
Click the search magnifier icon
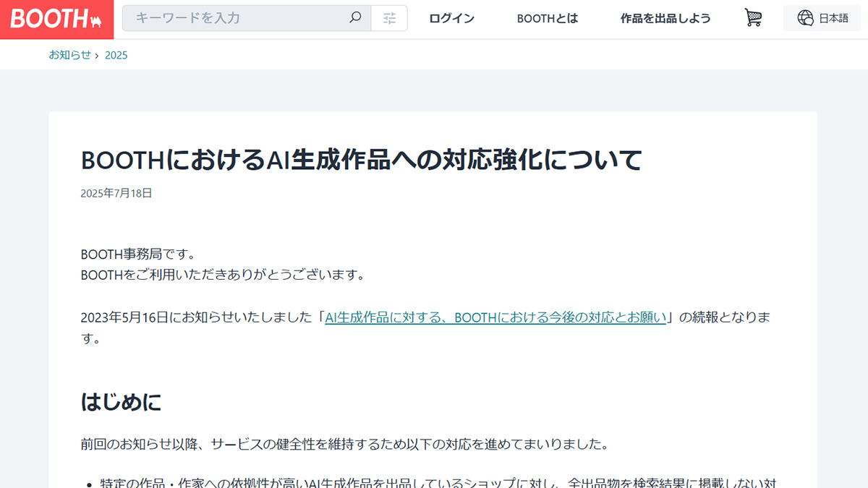click(355, 17)
